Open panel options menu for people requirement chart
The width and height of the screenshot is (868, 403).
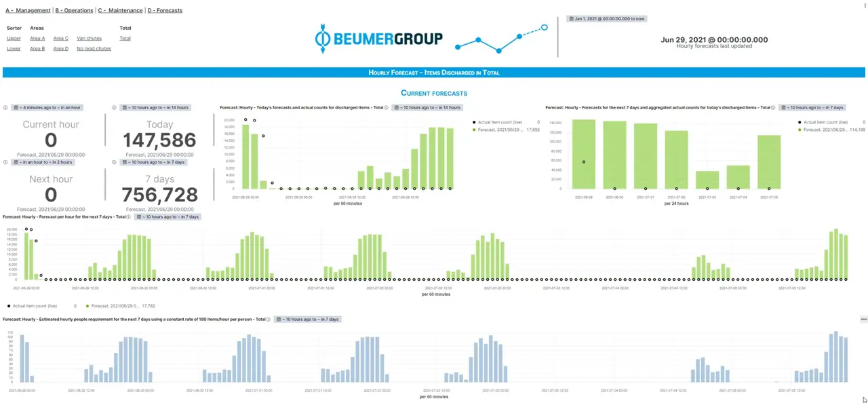[863, 319]
